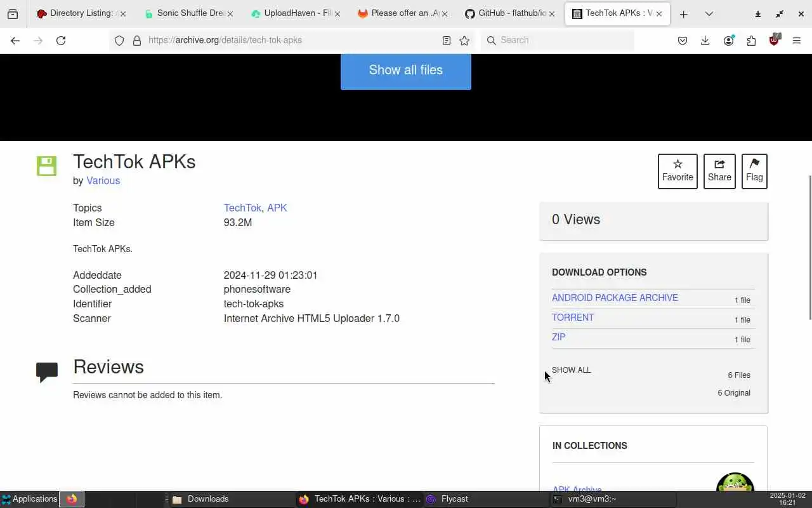The image size is (812, 508).
Task: Click the Reviews speech bubble icon
Action: click(x=47, y=372)
